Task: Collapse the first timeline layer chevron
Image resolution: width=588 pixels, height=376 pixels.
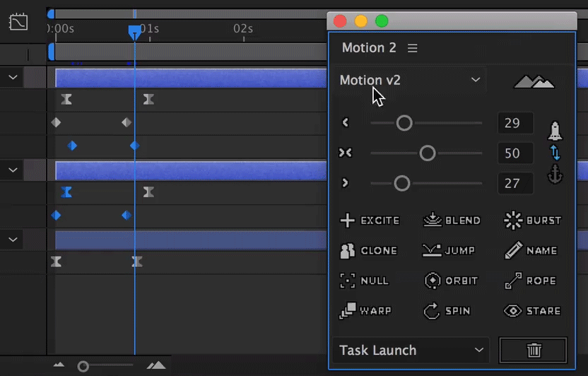Action: point(13,77)
